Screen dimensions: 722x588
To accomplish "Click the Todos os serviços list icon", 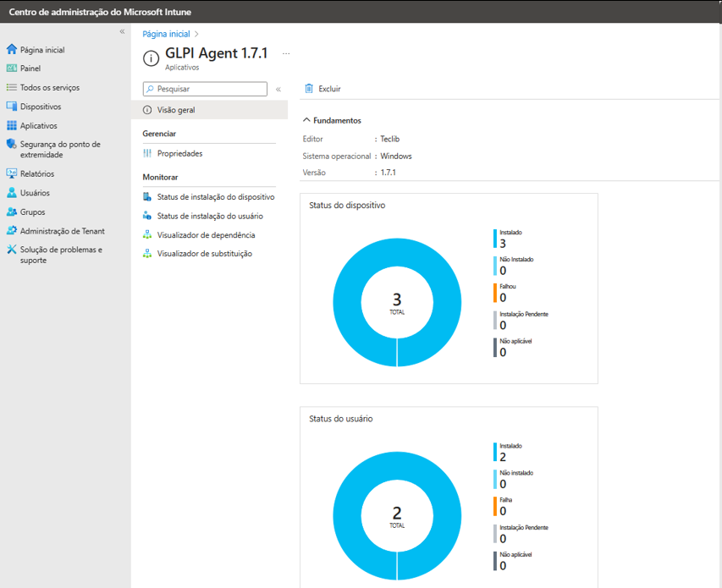I will point(12,87).
